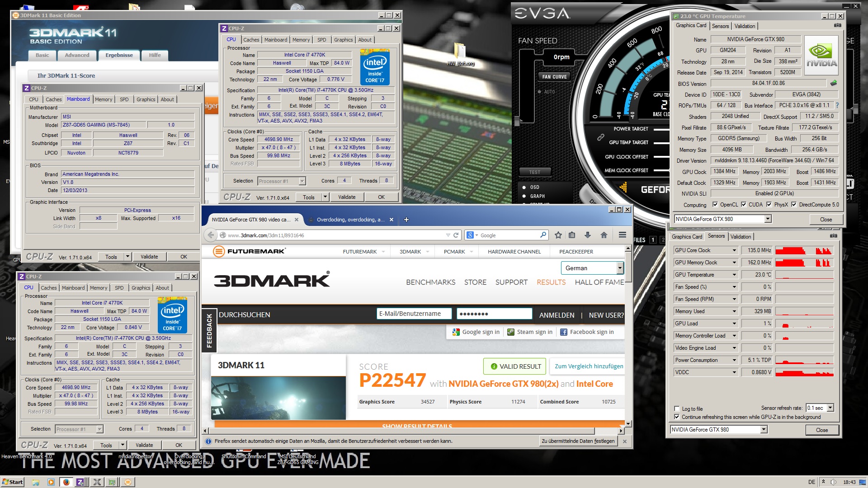
Task: Toggle the PhysX checkbox
Action: [x=769, y=205]
